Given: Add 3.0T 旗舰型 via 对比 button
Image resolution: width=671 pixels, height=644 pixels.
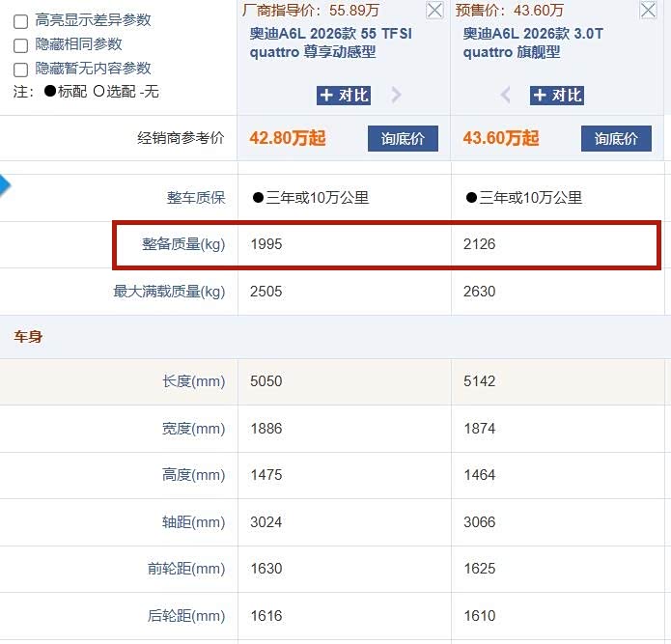Looking at the screenshot, I should [x=556, y=95].
